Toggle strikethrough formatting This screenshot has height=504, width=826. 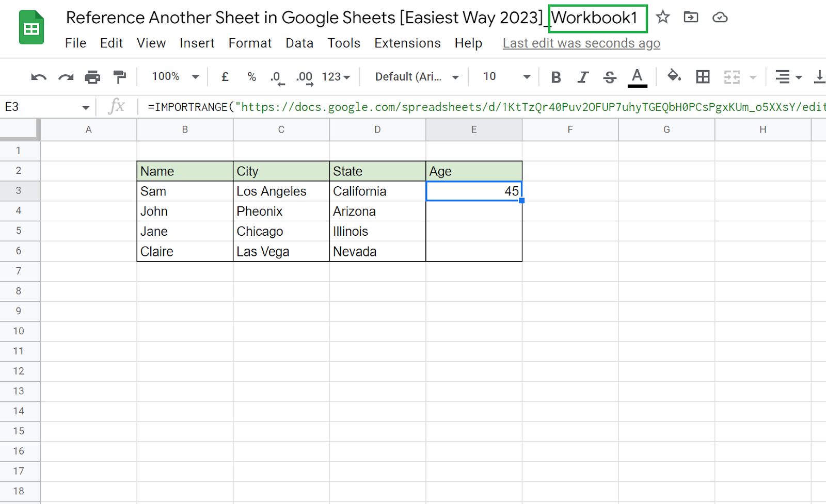pyautogui.click(x=610, y=77)
